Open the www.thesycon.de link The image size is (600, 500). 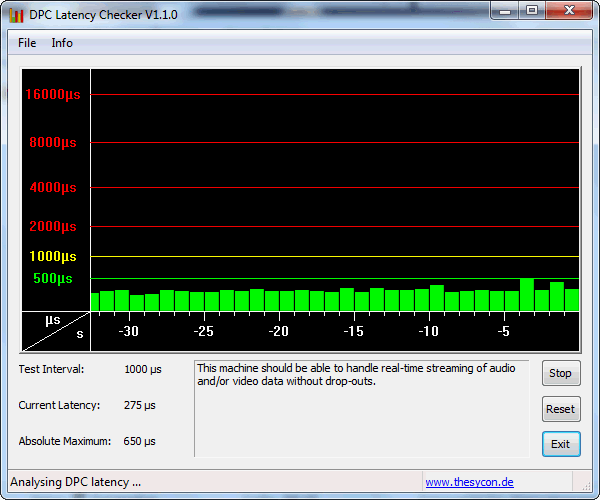(x=469, y=482)
